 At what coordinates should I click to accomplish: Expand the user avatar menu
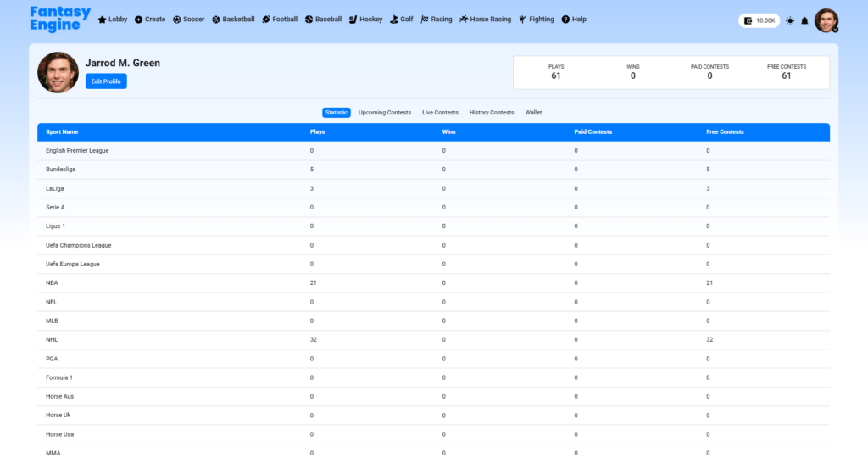(x=826, y=20)
